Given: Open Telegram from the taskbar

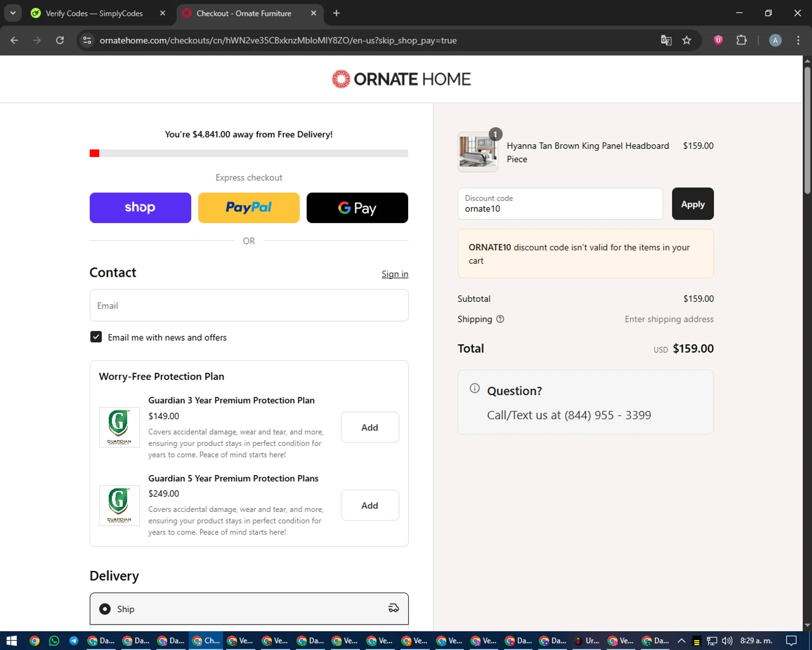Looking at the screenshot, I should [74, 641].
